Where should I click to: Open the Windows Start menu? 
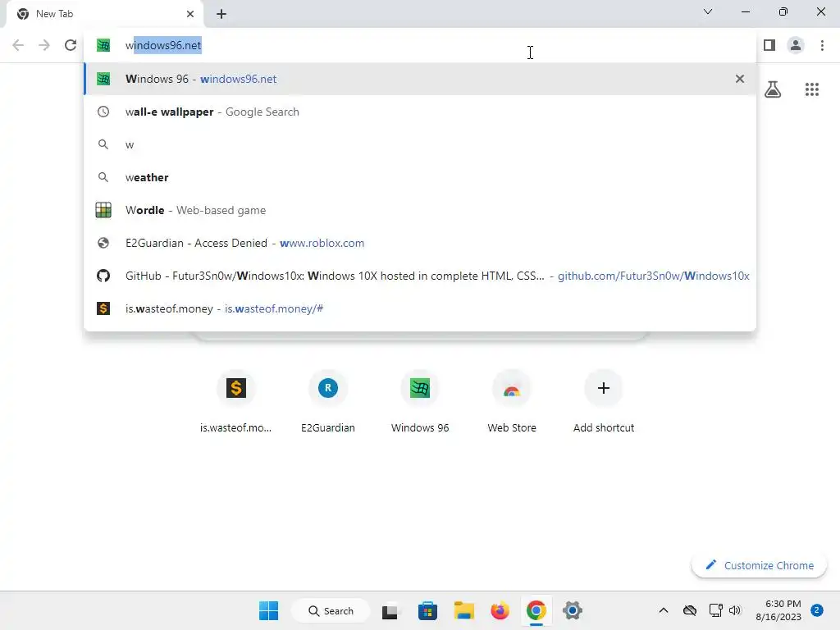[x=268, y=610]
